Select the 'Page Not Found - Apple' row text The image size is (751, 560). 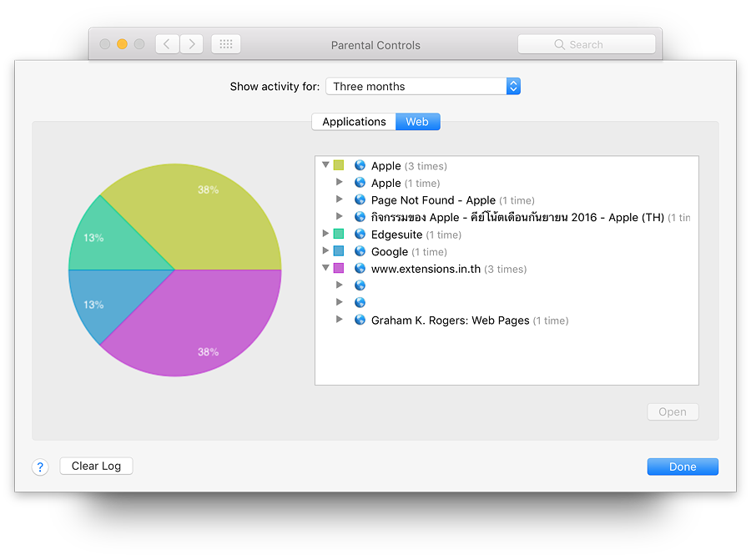(x=433, y=200)
